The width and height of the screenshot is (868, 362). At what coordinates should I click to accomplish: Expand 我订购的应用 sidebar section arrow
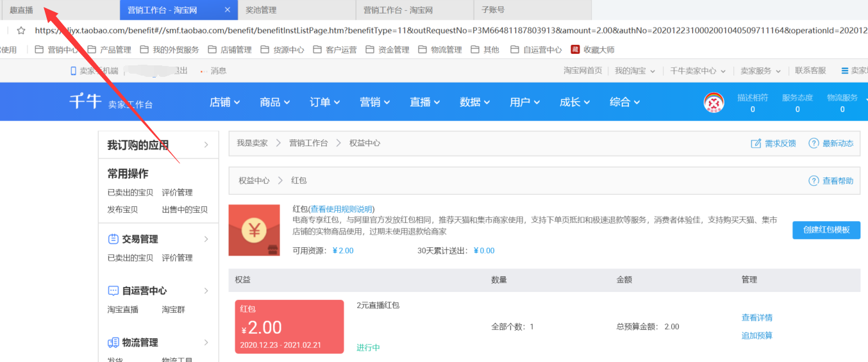click(x=206, y=145)
